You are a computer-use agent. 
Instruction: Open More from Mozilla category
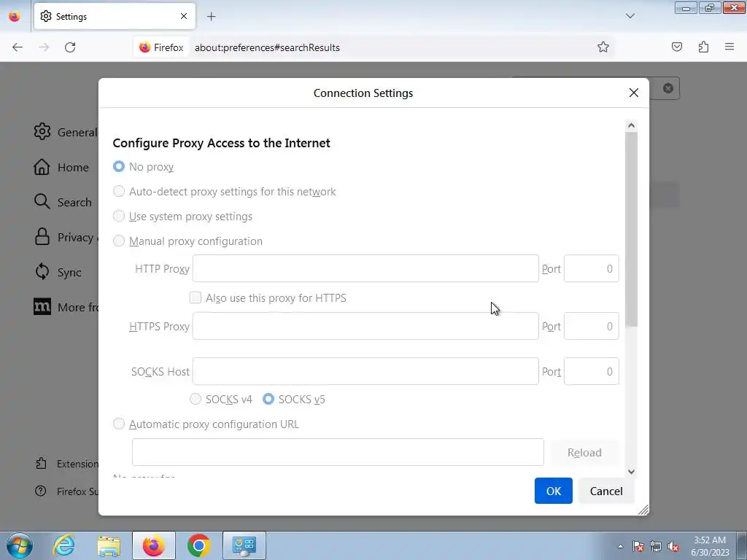pos(66,307)
